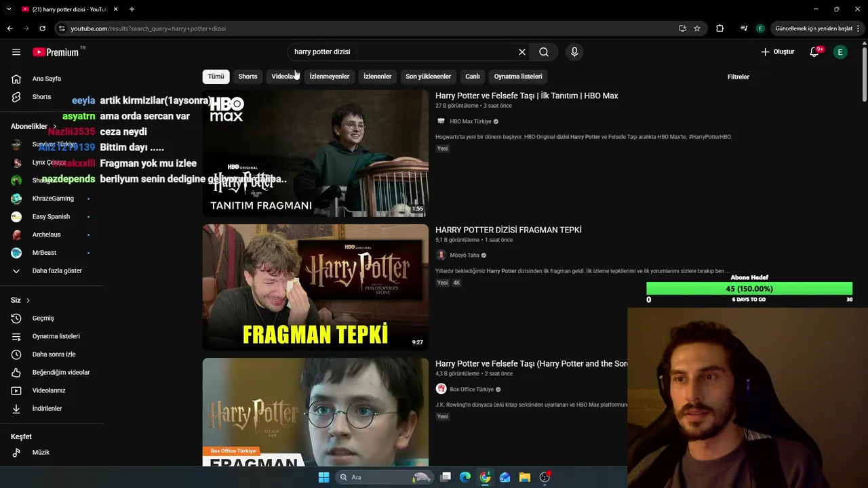Open the Filtreler menu
Image resolution: width=868 pixels, height=488 pixels.
tap(738, 77)
